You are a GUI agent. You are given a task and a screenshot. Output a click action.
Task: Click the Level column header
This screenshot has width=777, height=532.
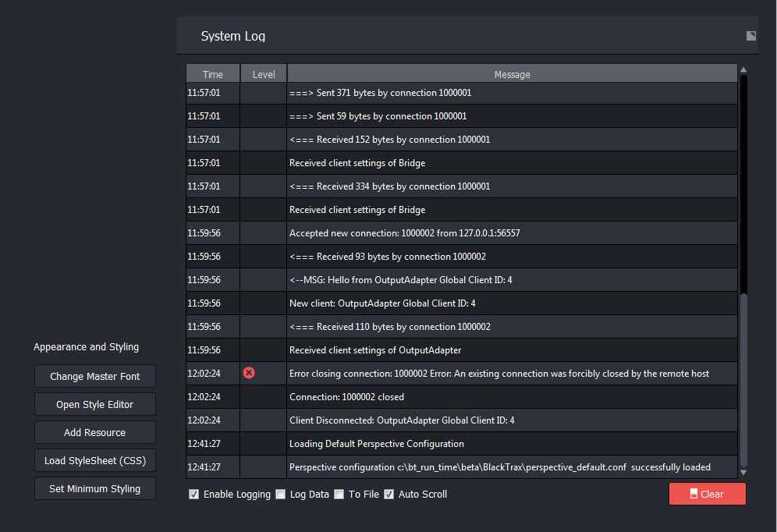point(264,74)
